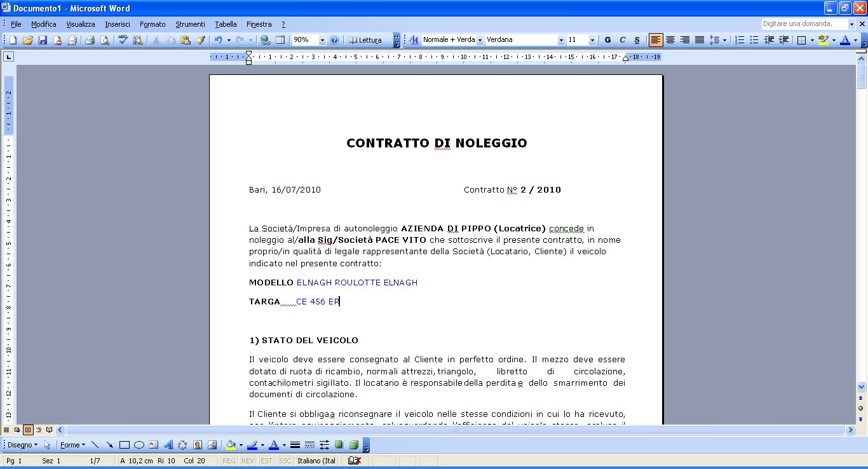Screen dimensions: 868x469
Task: Click the Format Painter brush icon
Action: point(200,40)
